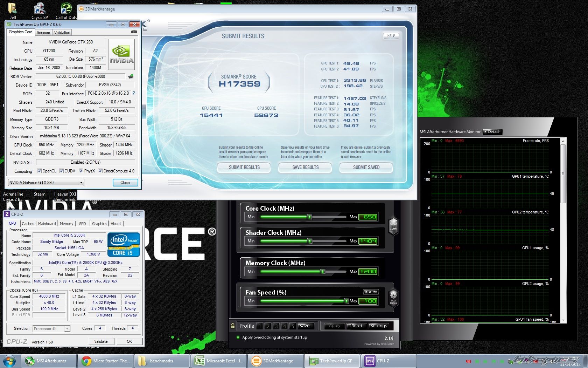The width and height of the screenshot is (588, 368).
Task: Click the Afterburner Settings button
Action: point(378,326)
